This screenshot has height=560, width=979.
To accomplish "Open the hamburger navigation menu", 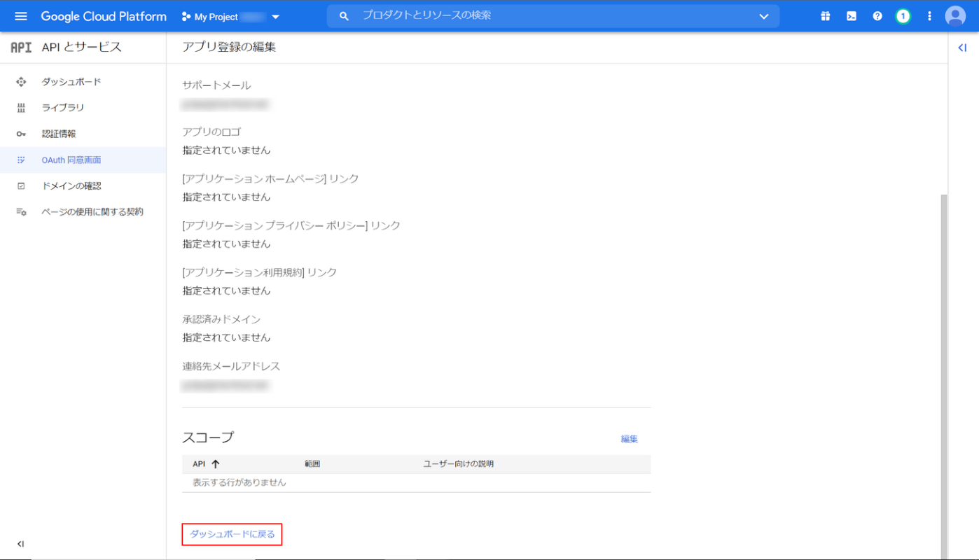I will (20, 16).
